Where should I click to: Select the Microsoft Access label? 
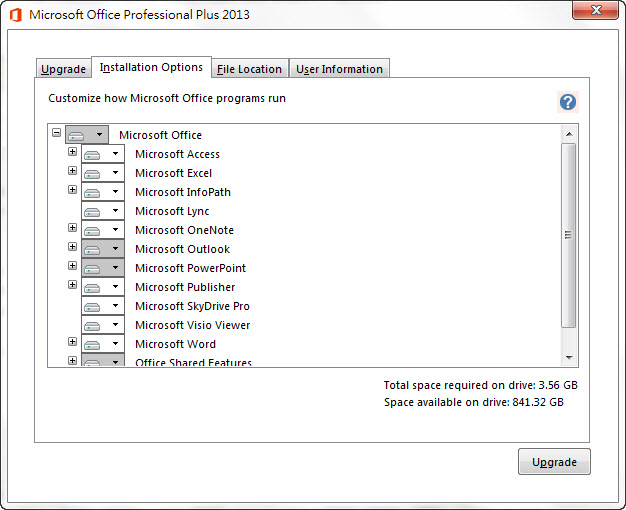(x=177, y=154)
